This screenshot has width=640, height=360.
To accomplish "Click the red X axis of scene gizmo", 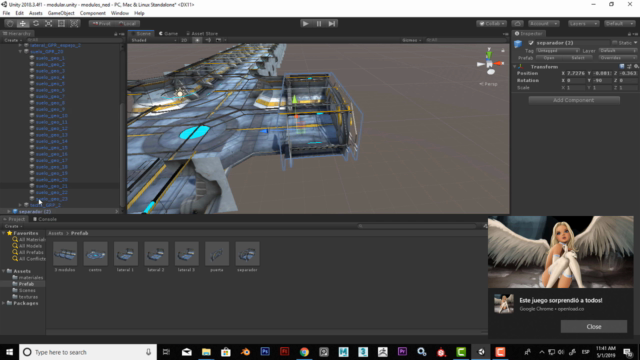I will click(x=499, y=64).
